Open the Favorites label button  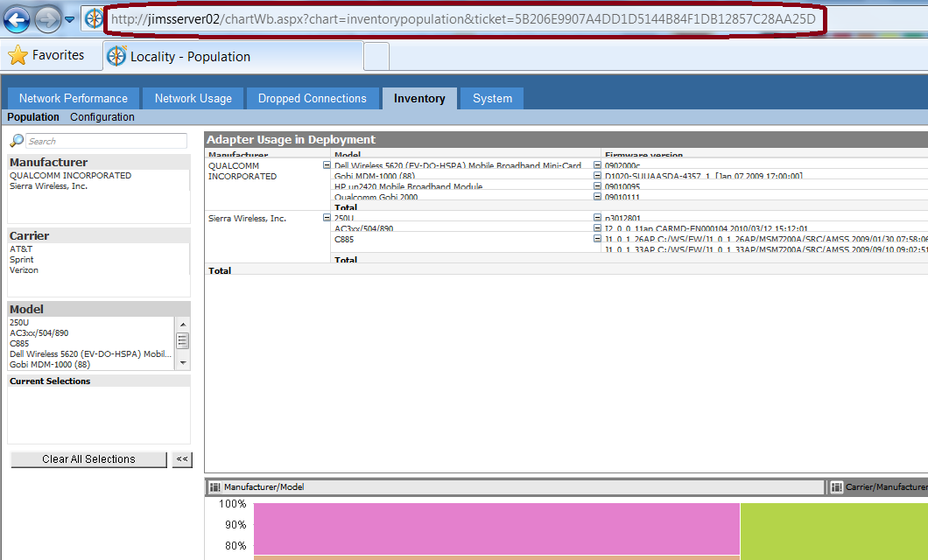58,55
